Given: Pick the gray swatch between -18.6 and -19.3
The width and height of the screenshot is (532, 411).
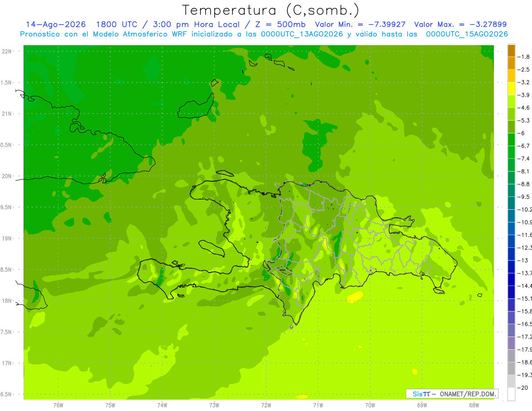Looking at the screenshot, I should coord(511,369).
